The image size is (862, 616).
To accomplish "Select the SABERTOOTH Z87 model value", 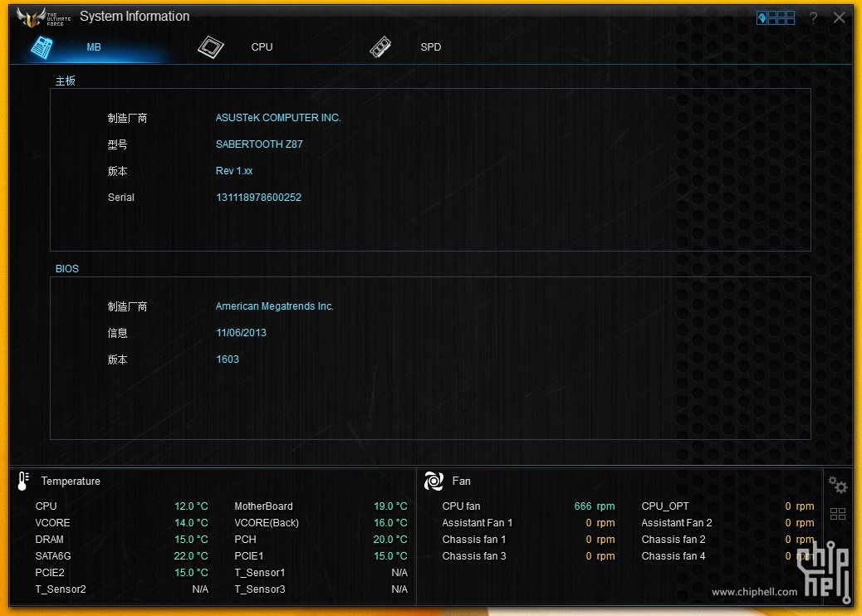I will coord(259,144).
